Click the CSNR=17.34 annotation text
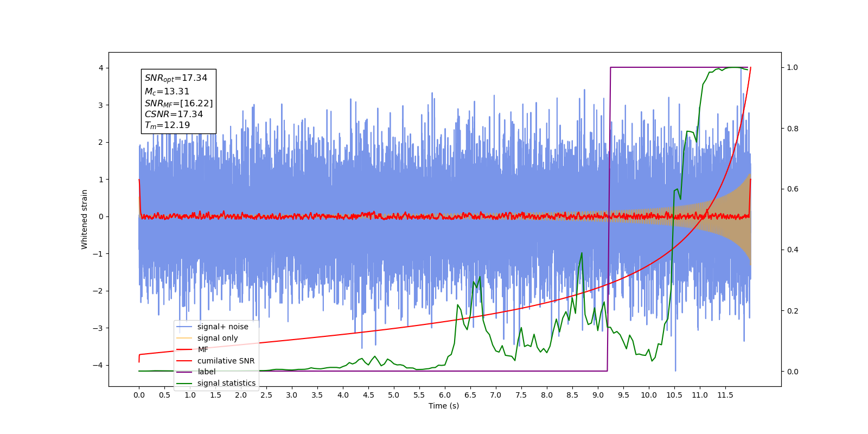This screenshot has width=868, height=434. coord(174,114)
